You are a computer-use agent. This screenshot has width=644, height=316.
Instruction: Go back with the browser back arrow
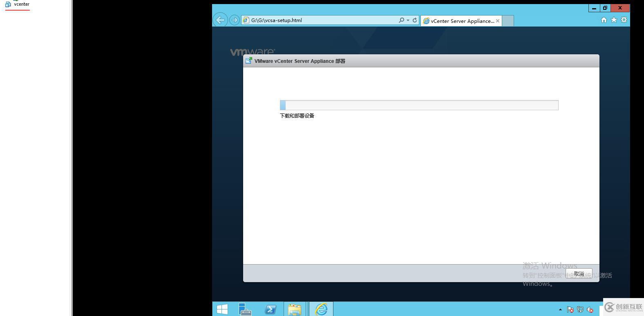click(220, 20)
